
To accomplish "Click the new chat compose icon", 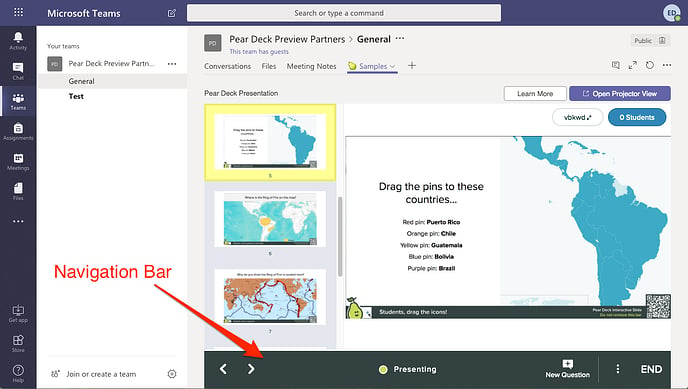I will click(172, 13).
